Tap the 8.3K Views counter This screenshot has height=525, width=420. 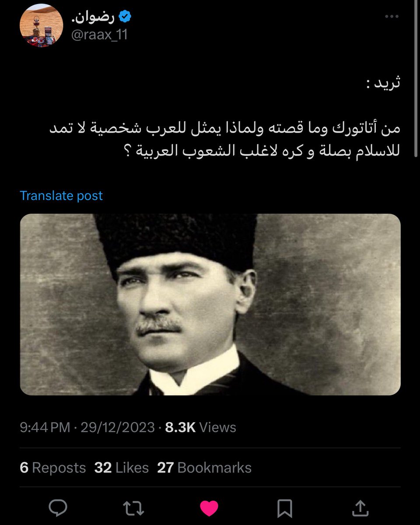(201, 427)
